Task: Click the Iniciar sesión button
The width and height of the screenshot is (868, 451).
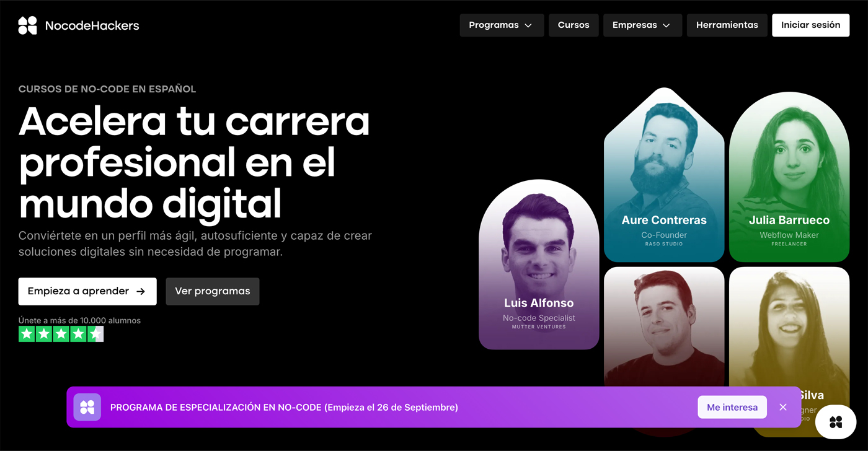Action: (x=810, y=25)
